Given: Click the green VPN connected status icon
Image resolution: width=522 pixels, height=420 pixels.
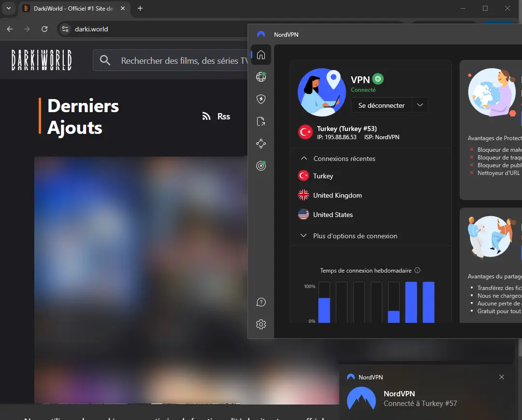Looking at the screenshot, I should pos(378,79).
